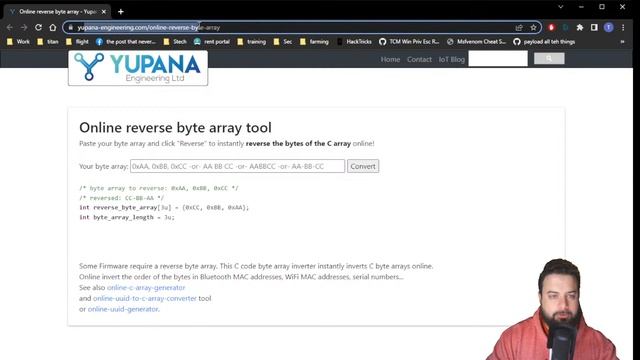Open the Work bookmark folder
This screenshot has height=360, width=640.
tap(18, 42)
